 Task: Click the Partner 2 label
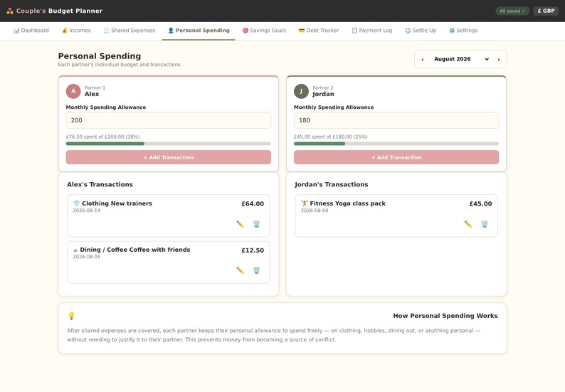[323, 88]
